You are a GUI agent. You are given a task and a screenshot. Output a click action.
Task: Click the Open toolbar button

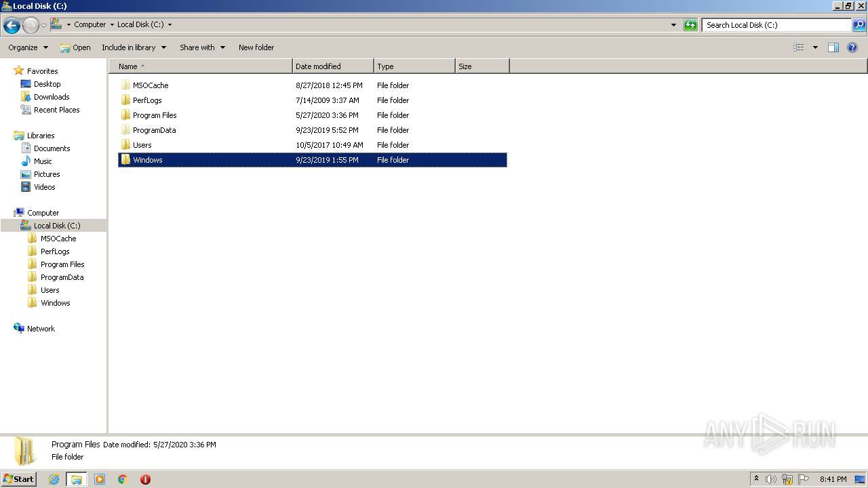pyautogui.click(x=75, y=47)
